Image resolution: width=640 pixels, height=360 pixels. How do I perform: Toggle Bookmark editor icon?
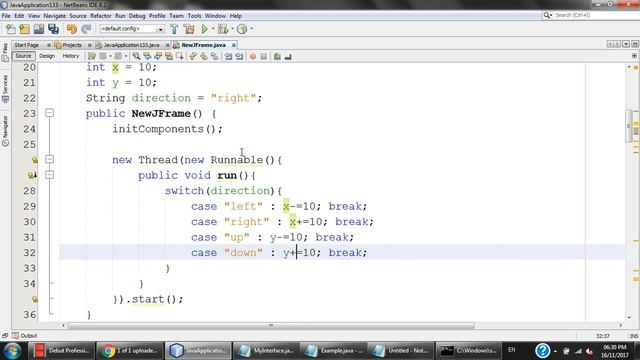pos(214,56)
